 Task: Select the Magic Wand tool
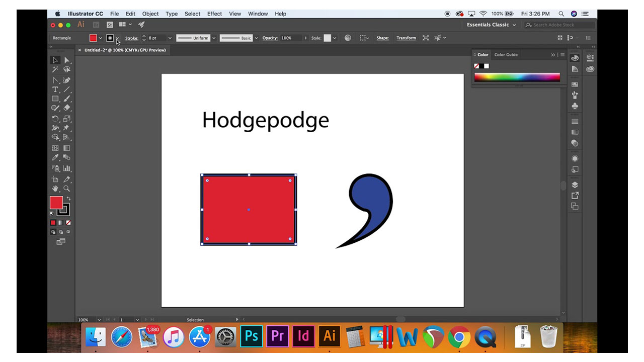(55, 70)
